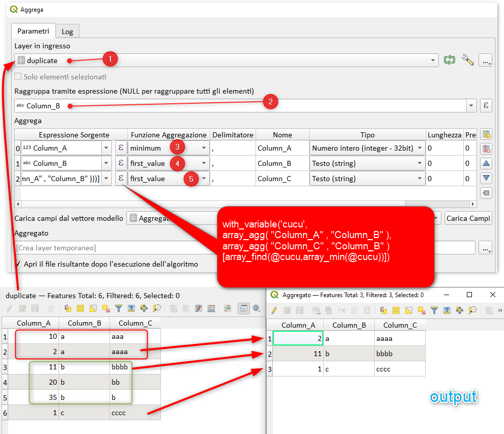The width and height of the screenshot is (504, 434).
Task: Open advanced options via the wrench icon
Action: [x=467, y=61]
